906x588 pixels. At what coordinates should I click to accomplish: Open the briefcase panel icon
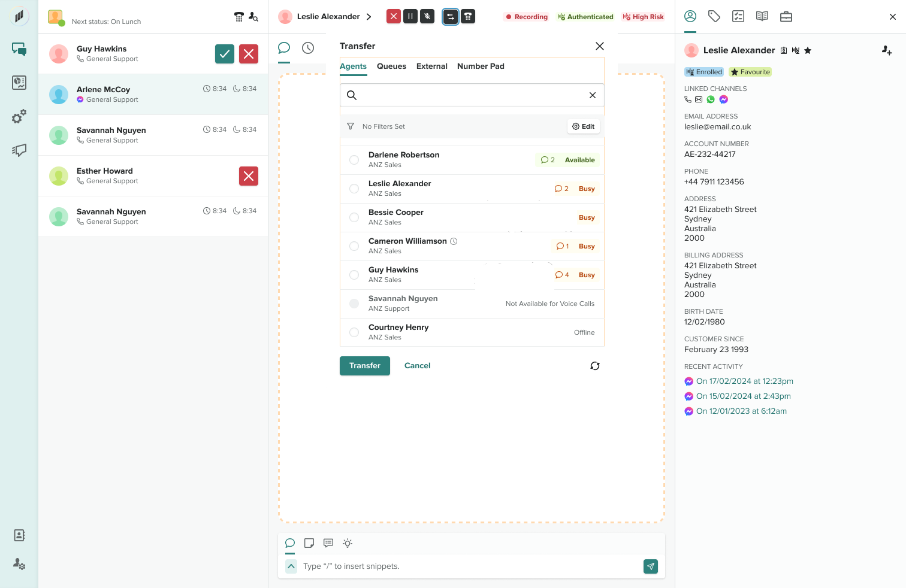tap(786, 17)
